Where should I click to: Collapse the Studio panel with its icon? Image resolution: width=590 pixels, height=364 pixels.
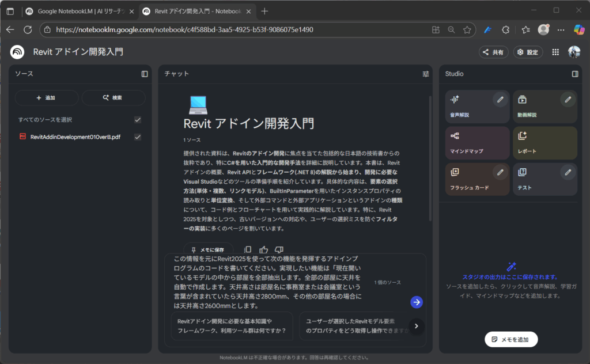tap(574, 74)
